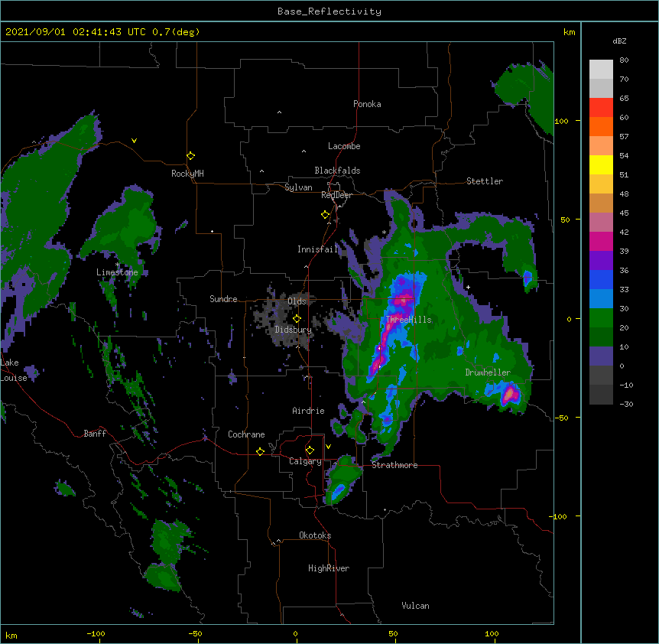
Task: Pick the bright green 30-20 dBZ swatch
Action: coord(601,318)
